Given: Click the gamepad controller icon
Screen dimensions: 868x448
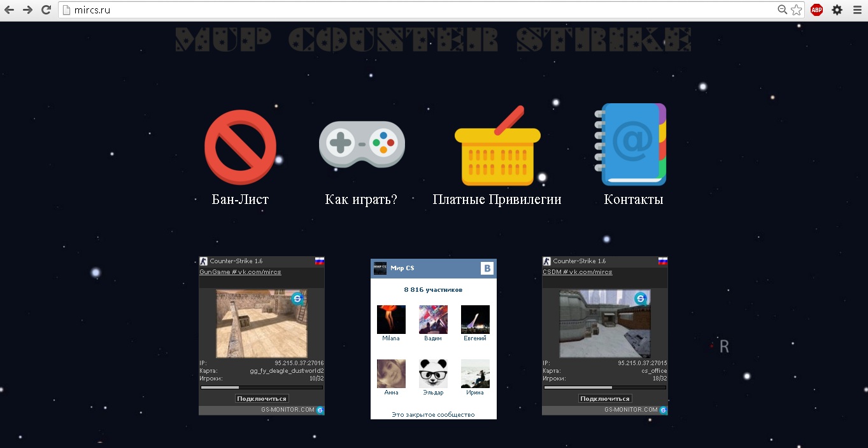Looking at the screenshot, I should click(362, 143).
